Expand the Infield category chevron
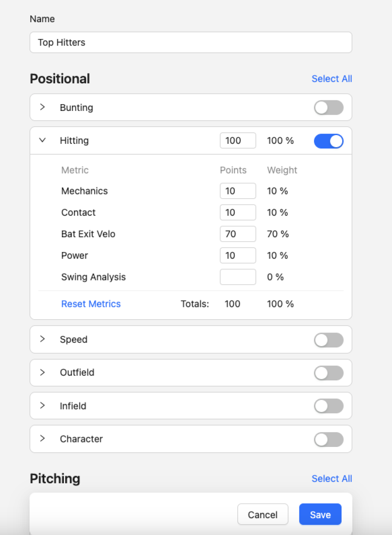 coord(42,406)
